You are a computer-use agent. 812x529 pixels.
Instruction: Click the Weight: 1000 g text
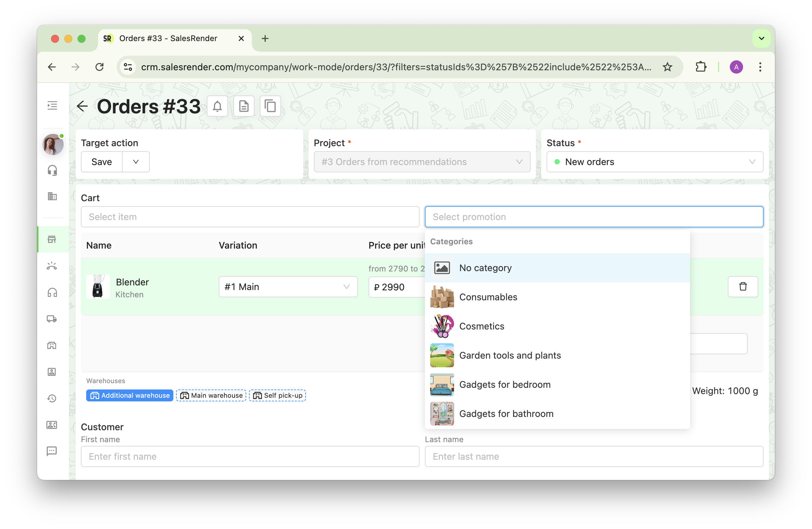pyautogui.click(x=725, y=391)
